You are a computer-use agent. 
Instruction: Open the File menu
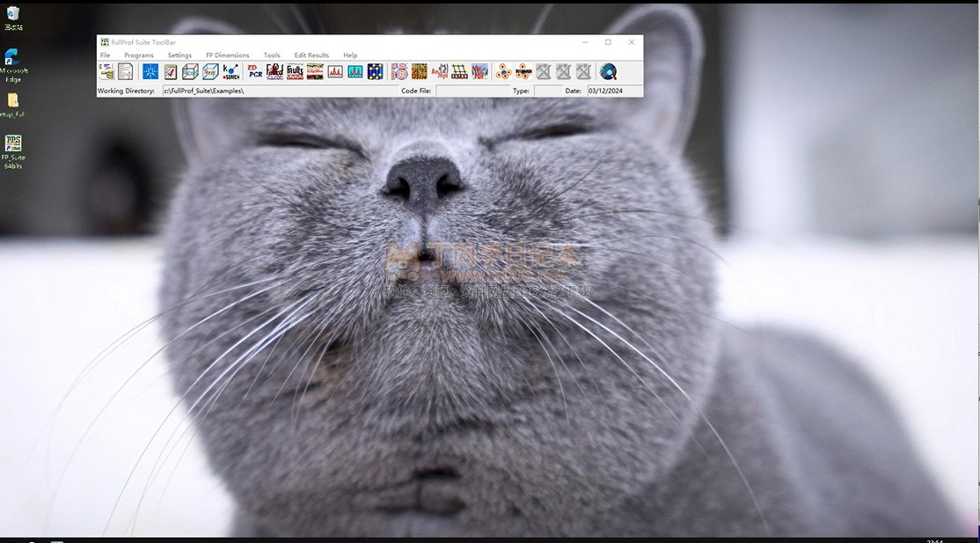click(x=105, y=55)
